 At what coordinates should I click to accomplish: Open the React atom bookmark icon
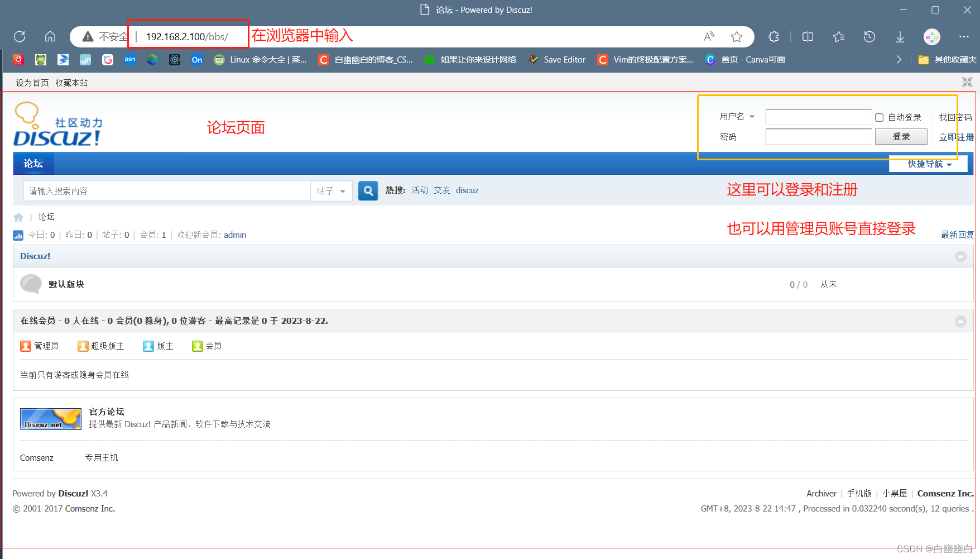pos(175,60)
